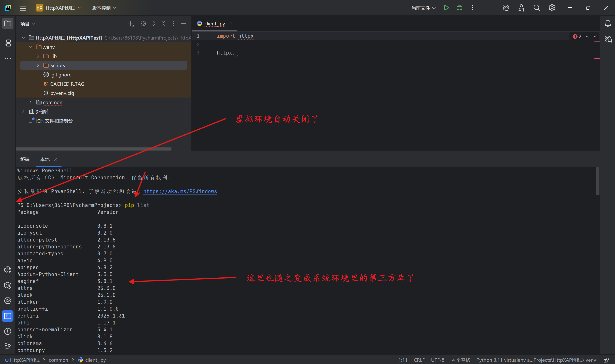This screenshot has height=364, width=615.
Task: Open the IDE Settings gear icon
Action: tap(552, 8)
